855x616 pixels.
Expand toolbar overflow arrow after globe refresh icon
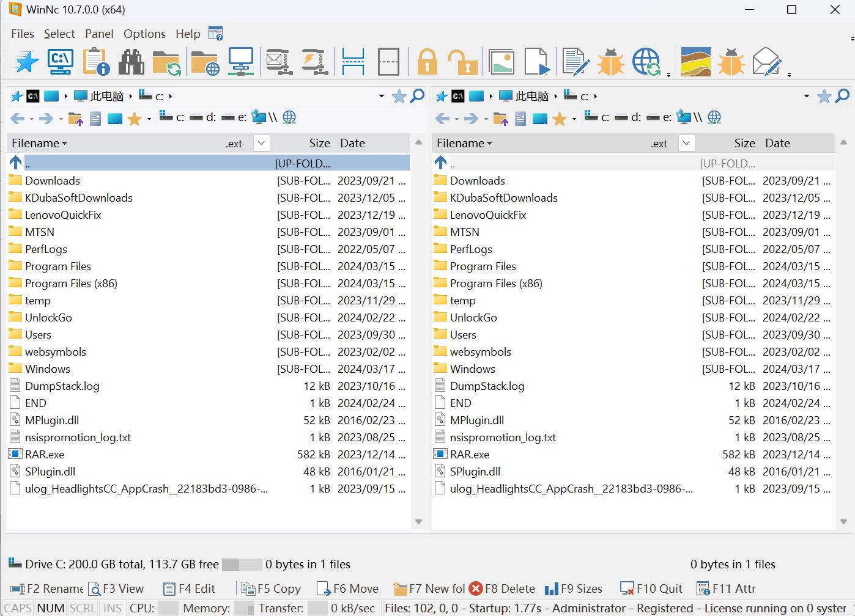[668, 75]
